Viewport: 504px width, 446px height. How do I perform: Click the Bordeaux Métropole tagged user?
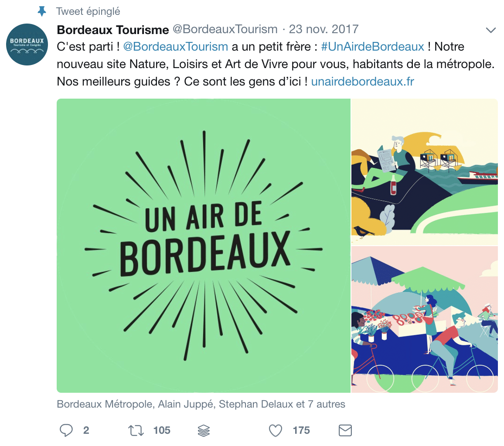pyautogui.click(x=105, y=404)
